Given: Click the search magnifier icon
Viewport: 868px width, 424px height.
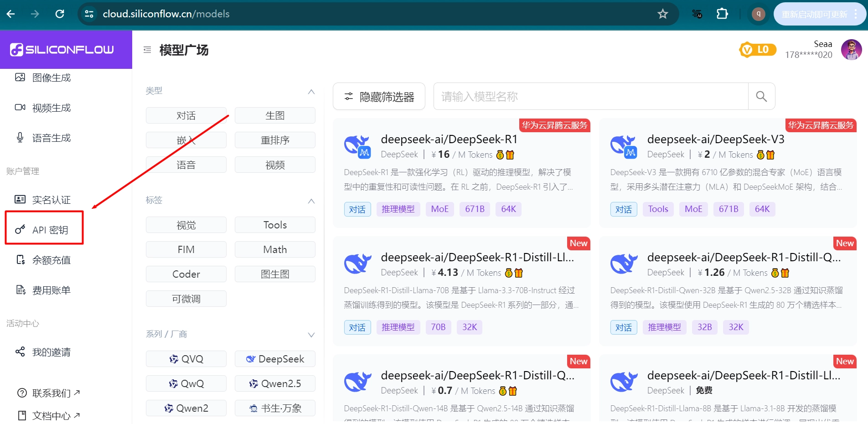Looking at the screenshot, I should (761, 96).
